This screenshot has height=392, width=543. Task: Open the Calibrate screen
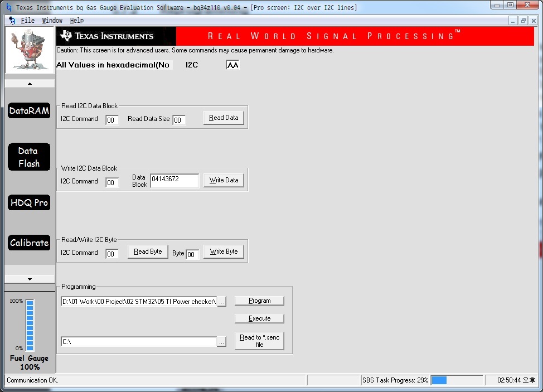(x=29, y=243)
